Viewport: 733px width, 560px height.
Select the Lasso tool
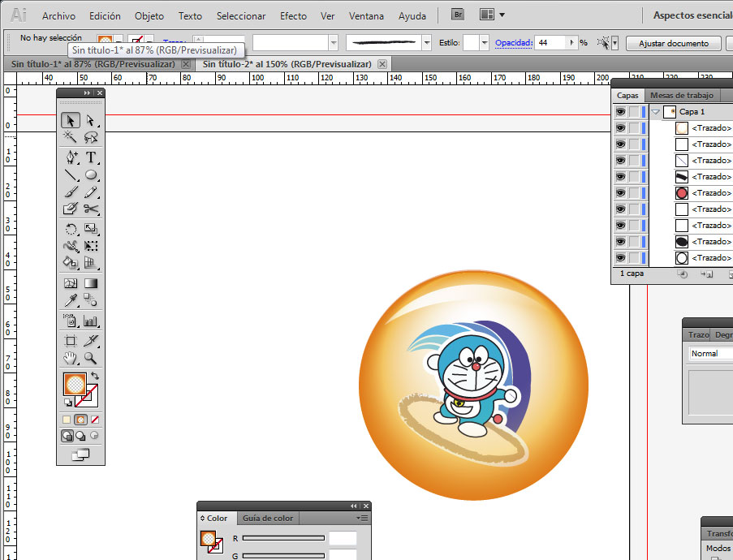[91, 137]
